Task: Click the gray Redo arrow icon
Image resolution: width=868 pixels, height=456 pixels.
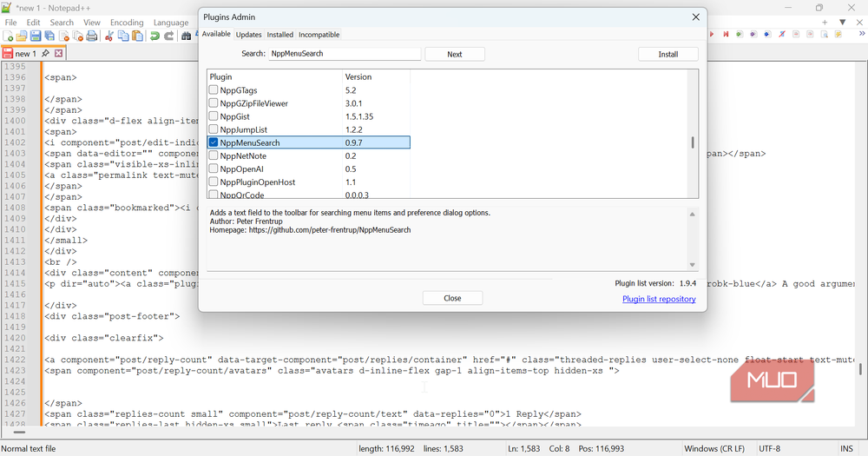Action: [169, 36]
